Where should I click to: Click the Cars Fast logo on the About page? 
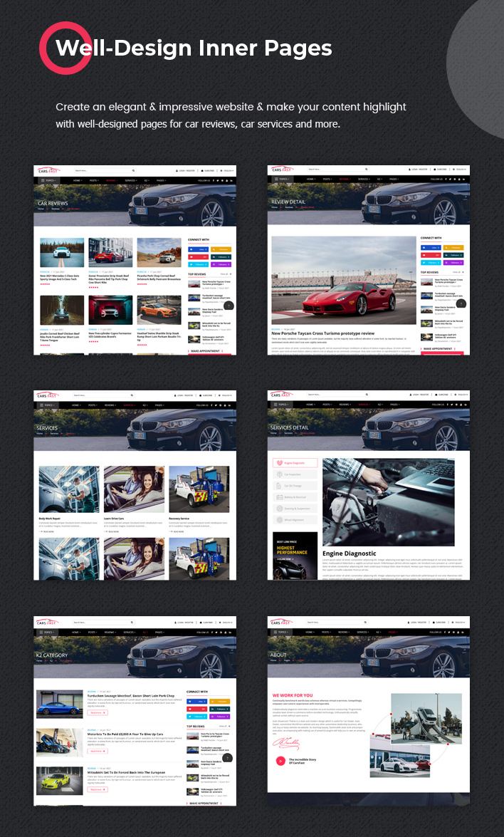click(x=282, y=622)
